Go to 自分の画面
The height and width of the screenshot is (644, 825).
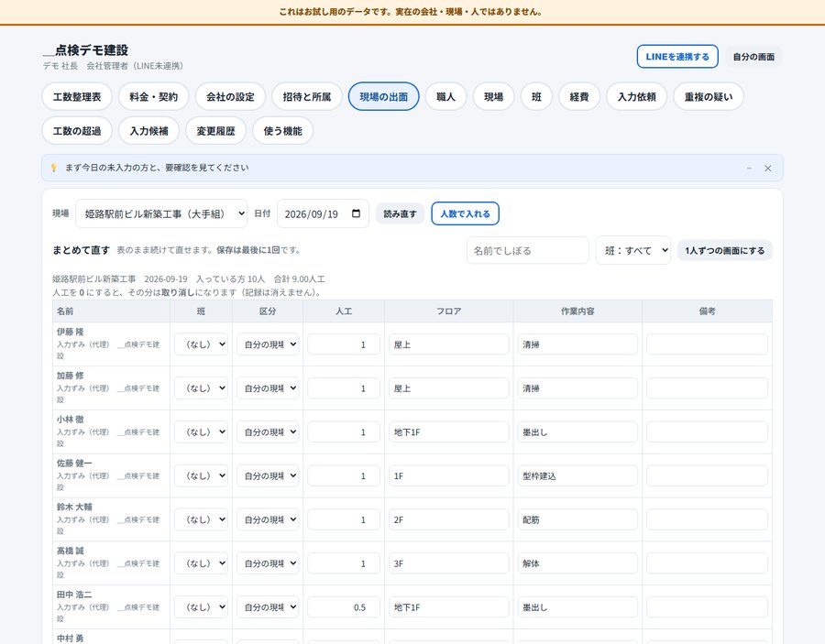753,57
